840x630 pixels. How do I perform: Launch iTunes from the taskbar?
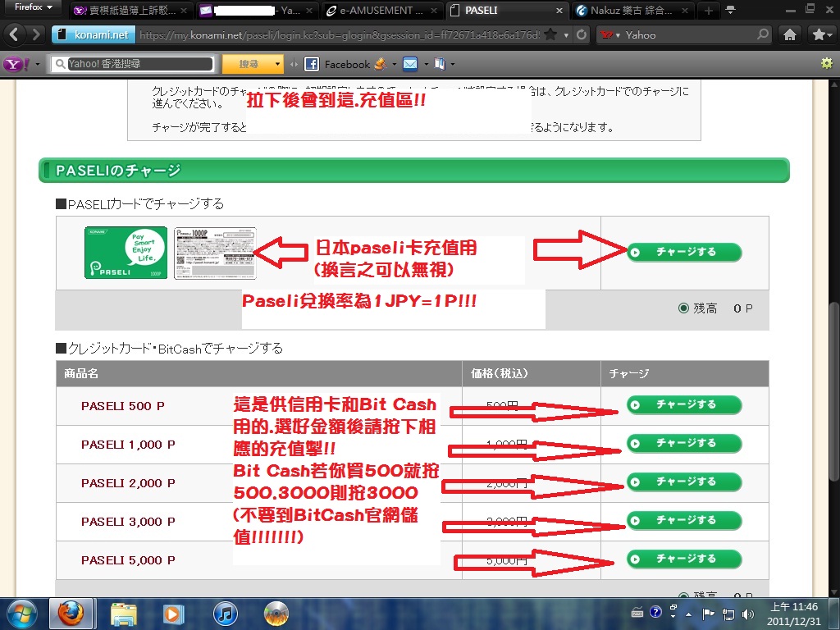click(225, 613)
